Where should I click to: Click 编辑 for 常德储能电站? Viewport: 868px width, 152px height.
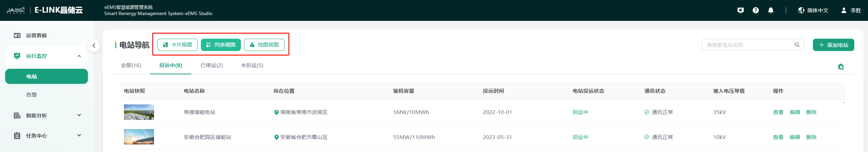tap(794, 112)
